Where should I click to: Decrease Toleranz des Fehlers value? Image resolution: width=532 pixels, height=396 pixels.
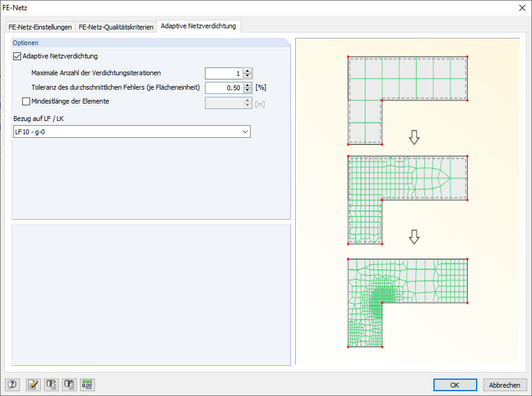[x=247, y=90]
